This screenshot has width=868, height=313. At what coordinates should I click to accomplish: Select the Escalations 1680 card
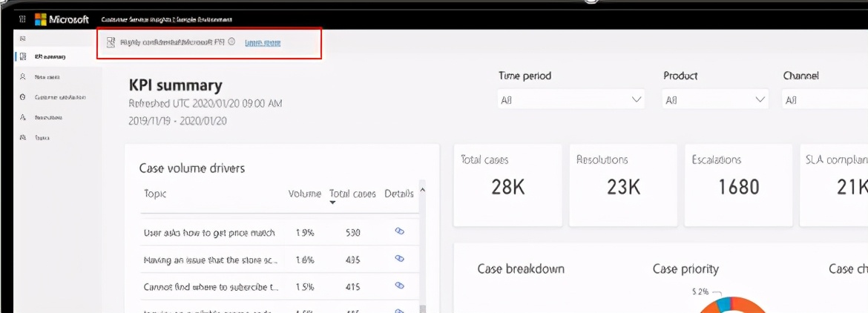[x=738, y=185]
